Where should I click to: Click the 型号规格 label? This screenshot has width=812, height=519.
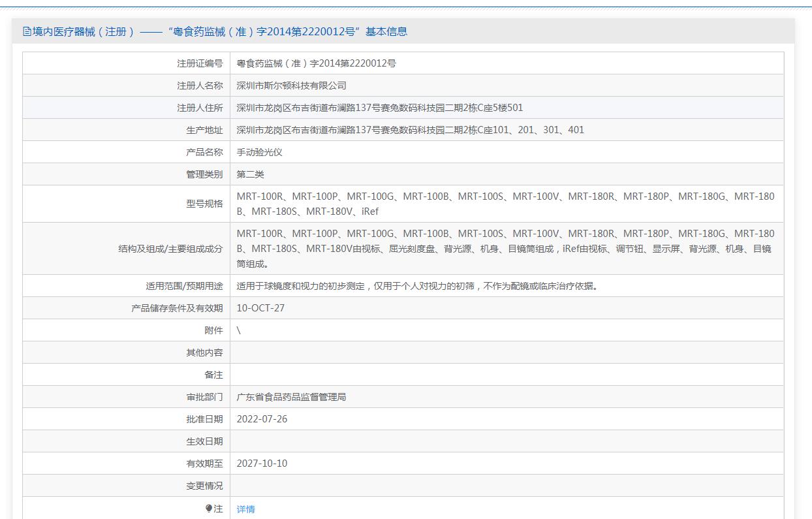204,204
